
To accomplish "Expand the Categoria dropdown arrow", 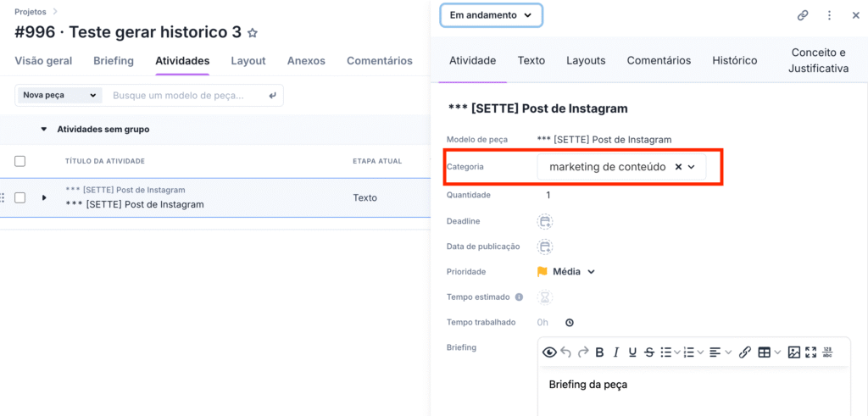I will pos(691,167).
